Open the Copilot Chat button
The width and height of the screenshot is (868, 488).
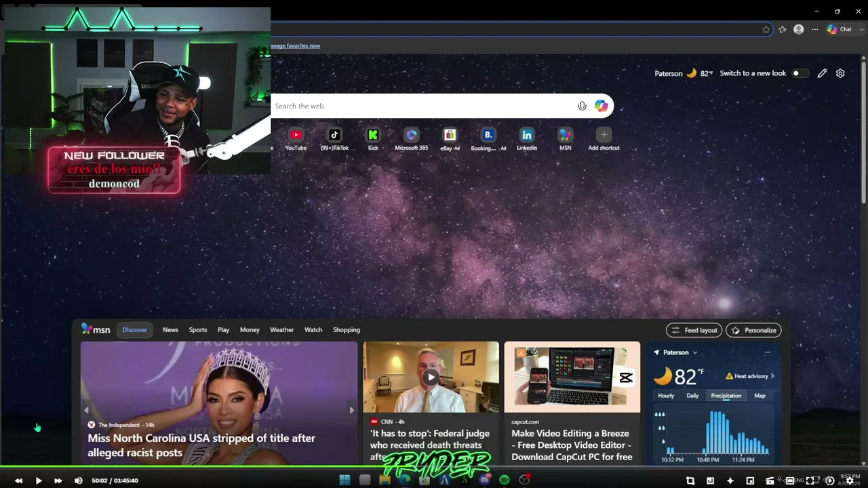839,29
